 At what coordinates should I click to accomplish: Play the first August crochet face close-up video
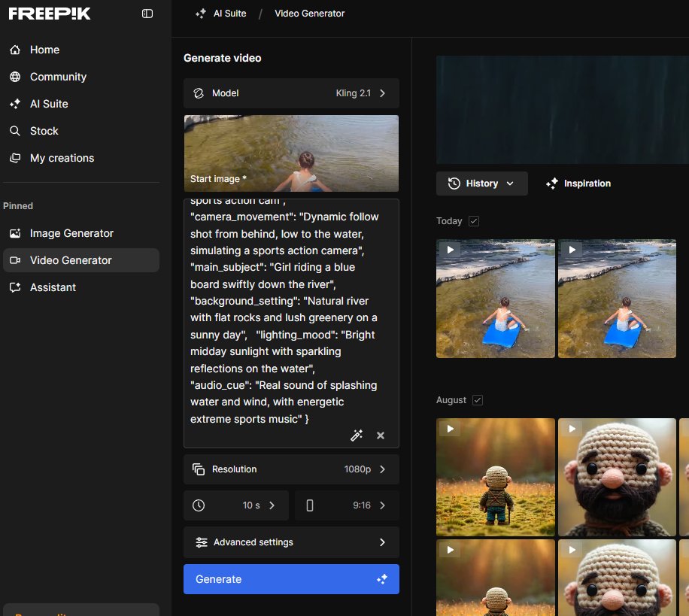coord(572,429)
